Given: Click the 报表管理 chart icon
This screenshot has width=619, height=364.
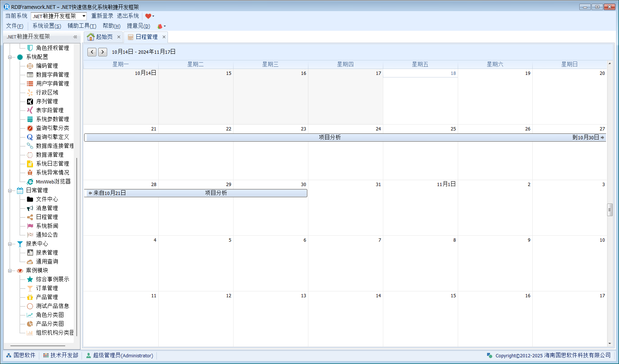Looking at the screenshot, I should [x=30, y=252].
